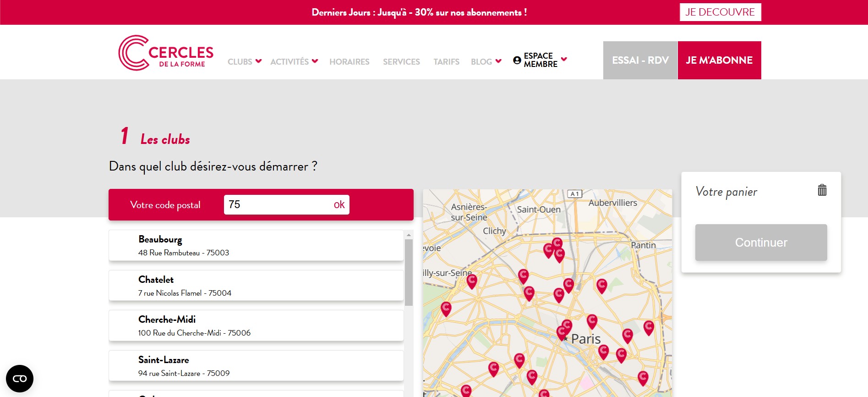The image size is (868, 397).
Task: Open the Clubs navigation item
Action: [240, 61]
